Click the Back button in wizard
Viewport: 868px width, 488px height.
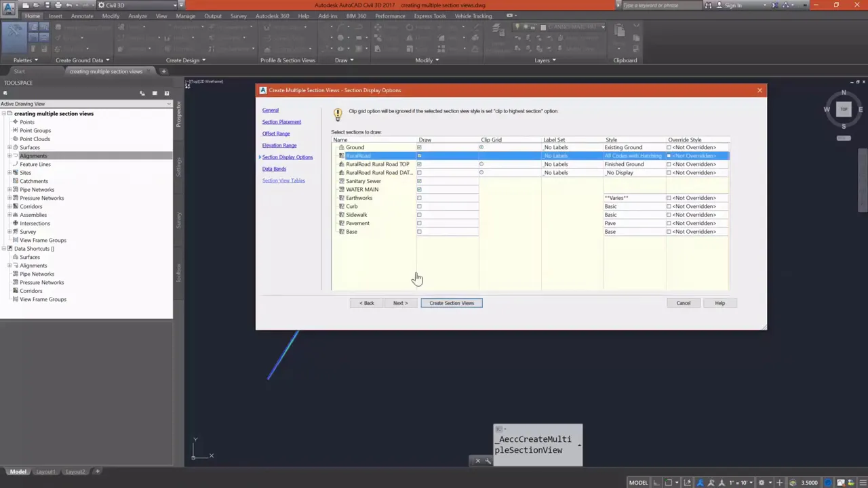(367, 303)
